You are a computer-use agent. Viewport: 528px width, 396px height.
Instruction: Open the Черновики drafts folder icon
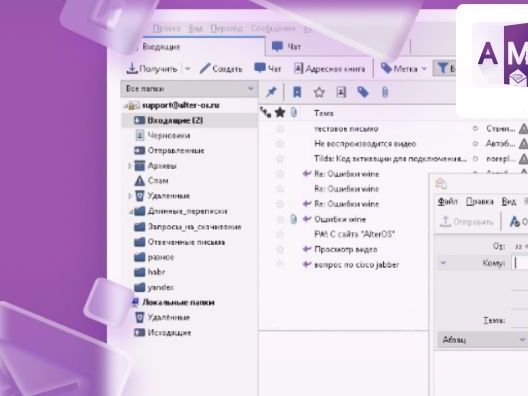click(x=139, y=135)
